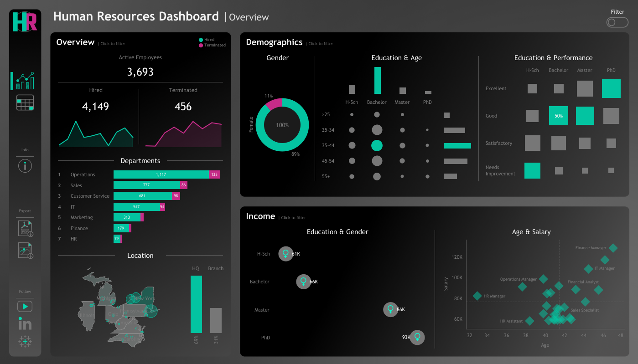Toggle the Filter switch
Image resolution: width=638 pixels, height=364 pixels.
point(617,22)
